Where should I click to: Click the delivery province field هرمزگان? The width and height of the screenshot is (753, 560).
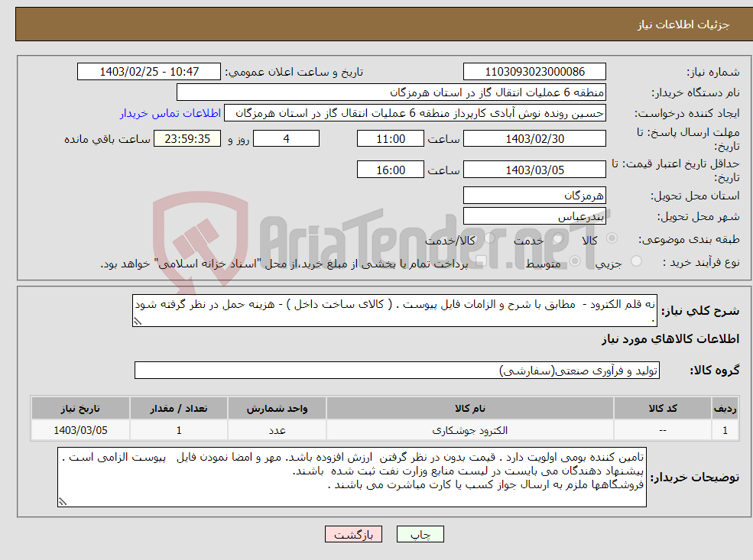tap(534, 196)
